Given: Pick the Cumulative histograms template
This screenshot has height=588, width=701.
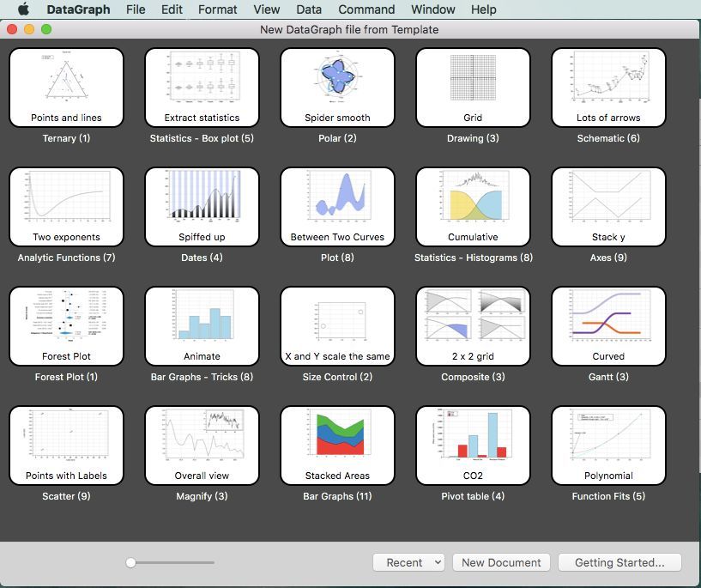Looking at the screenshot, I should tap(473, 207).
